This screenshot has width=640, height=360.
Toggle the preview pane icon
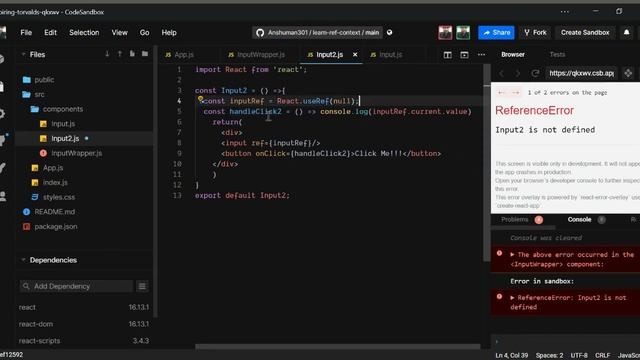464,55
